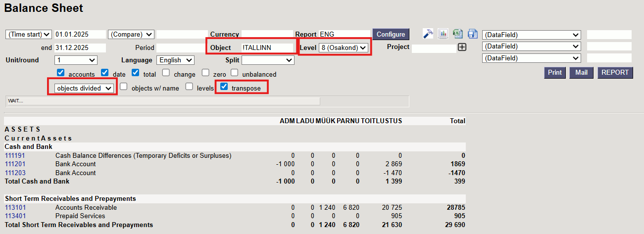Screen dimensions: 644x234
Task: Click the hammer settings icon
Action: (428, 34)
